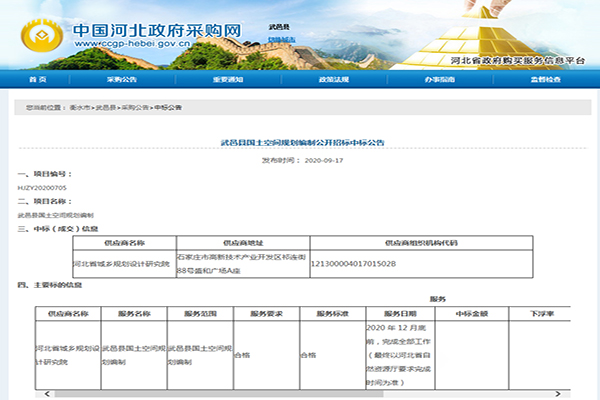Click the 供应商组织机构代码 column header
This screenshot has height=400, width=600.
(x=421, y=243)
